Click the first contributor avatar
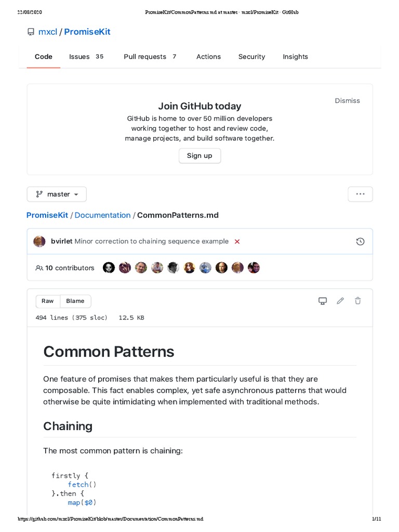This screenshot has width=399, height=532. [x=109, y=268]
